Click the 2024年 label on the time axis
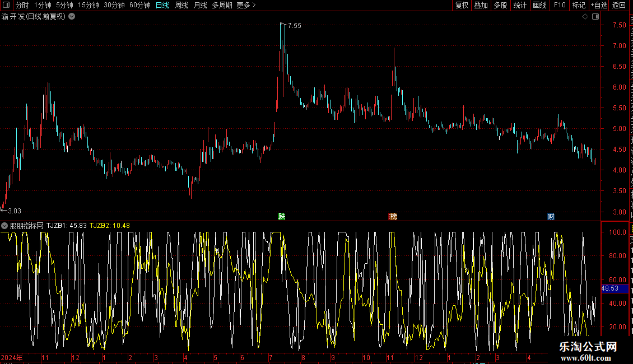The image size is (633, 364). 12,357
